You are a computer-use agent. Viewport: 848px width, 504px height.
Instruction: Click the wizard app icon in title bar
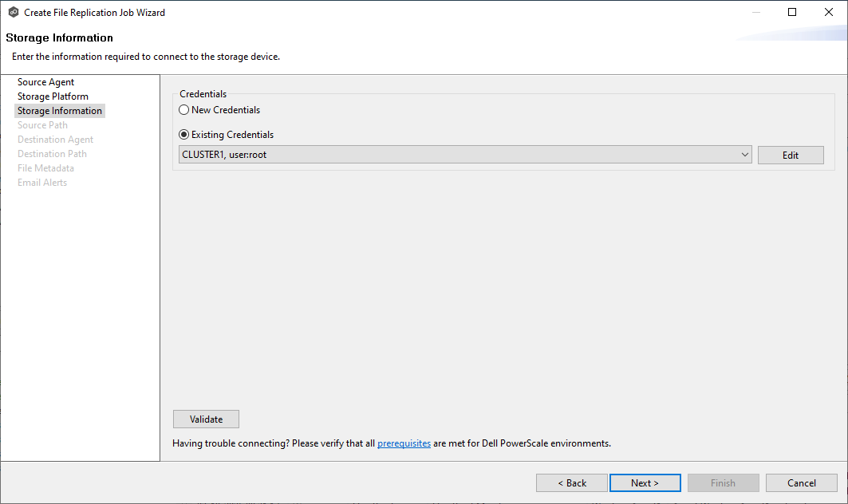coord(13,13)
